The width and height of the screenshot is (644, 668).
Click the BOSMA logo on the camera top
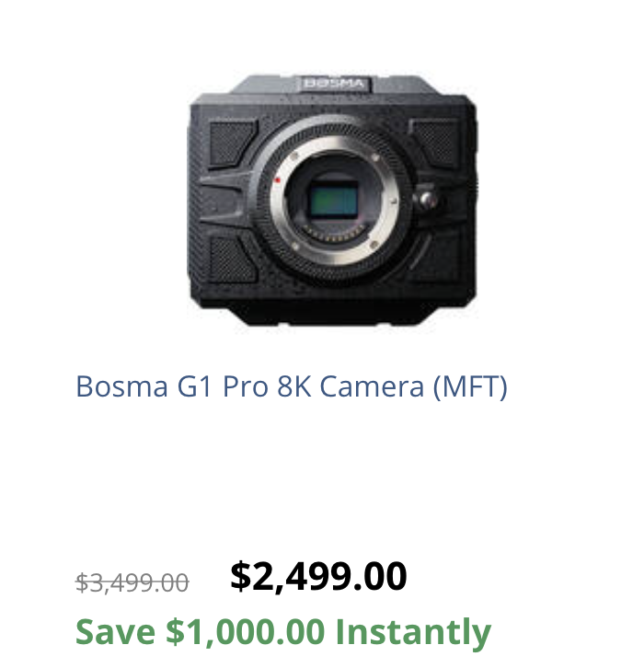(x=334, y=85)
